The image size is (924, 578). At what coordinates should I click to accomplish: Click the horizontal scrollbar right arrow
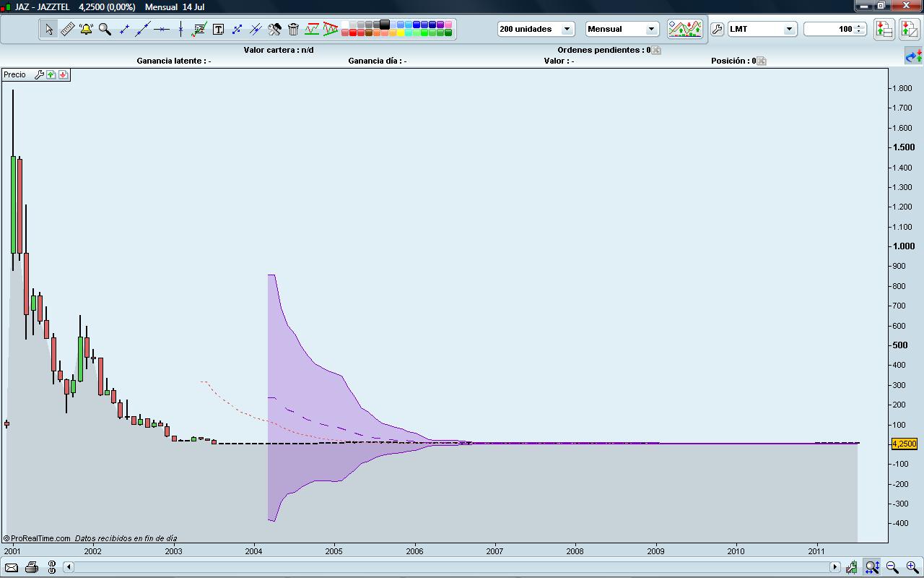click(x=835, y=567)
